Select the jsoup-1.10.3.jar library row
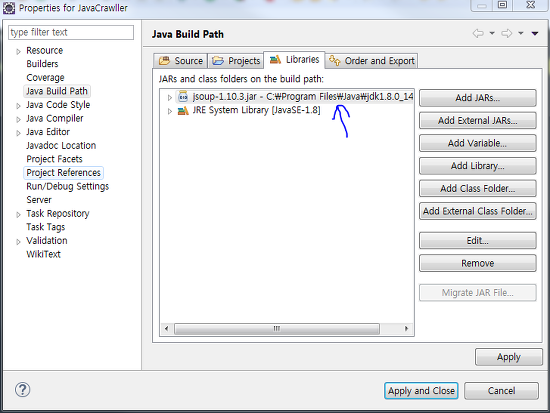This screenshot has height=413, width=550. (x=294, y=96)
